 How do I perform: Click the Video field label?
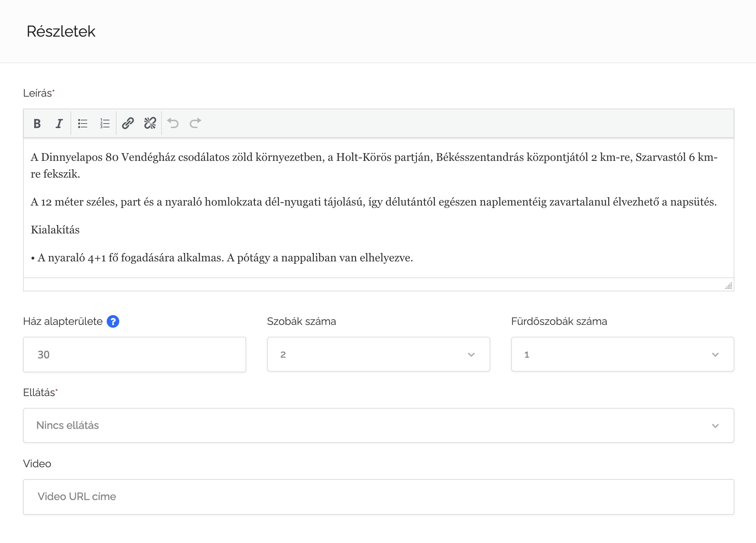tap(37, 464)
